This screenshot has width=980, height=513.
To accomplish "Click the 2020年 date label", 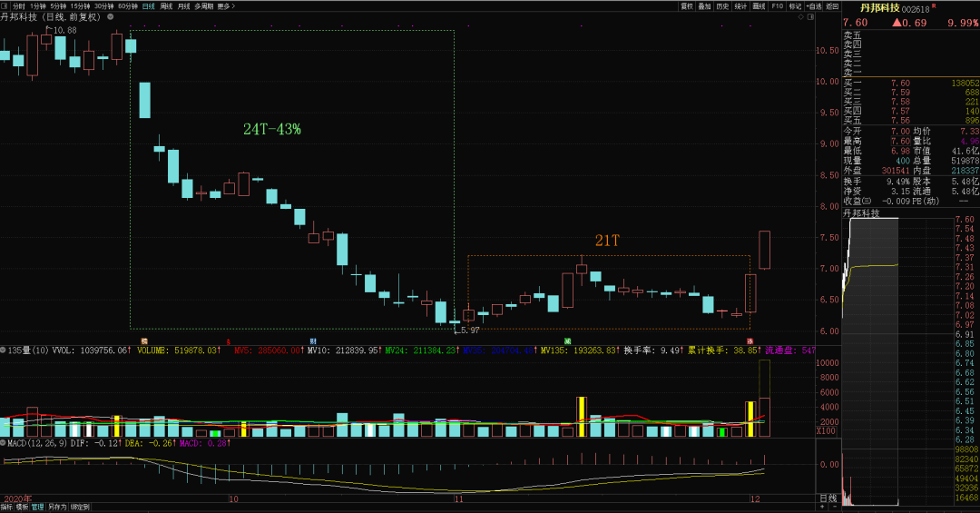I will tap(18, 498).
